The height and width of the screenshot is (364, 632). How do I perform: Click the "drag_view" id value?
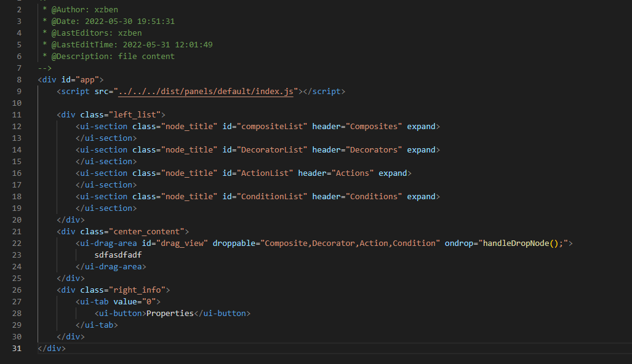pyautogui.click(x=182, y=243)
